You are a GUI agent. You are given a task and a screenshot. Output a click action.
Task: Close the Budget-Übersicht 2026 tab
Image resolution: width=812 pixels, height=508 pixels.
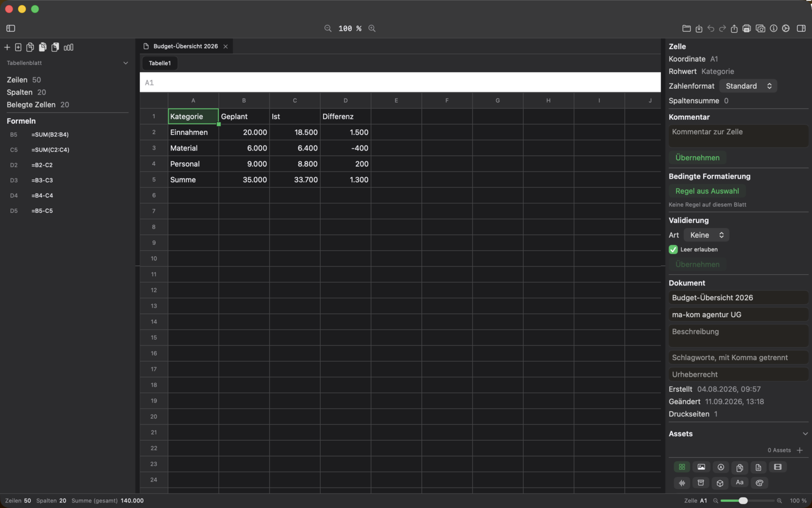tap(226, 46)
